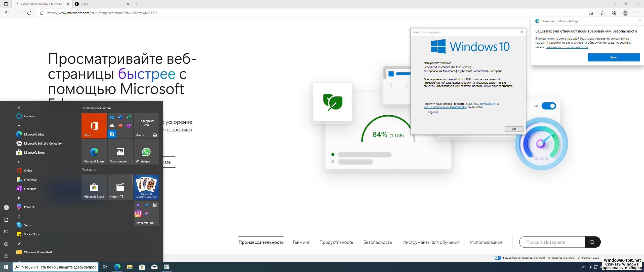Toggle the blue switch on the page illustration
Screen dimensions: 644x272
click(549, 106)
